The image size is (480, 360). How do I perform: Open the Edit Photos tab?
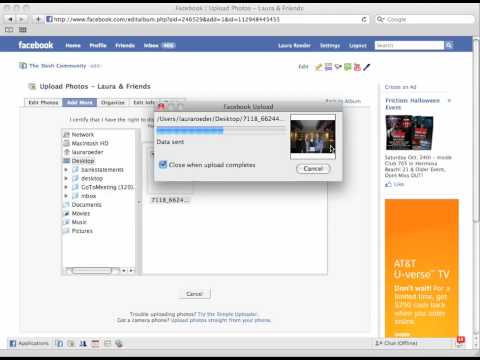pos(43,102)
